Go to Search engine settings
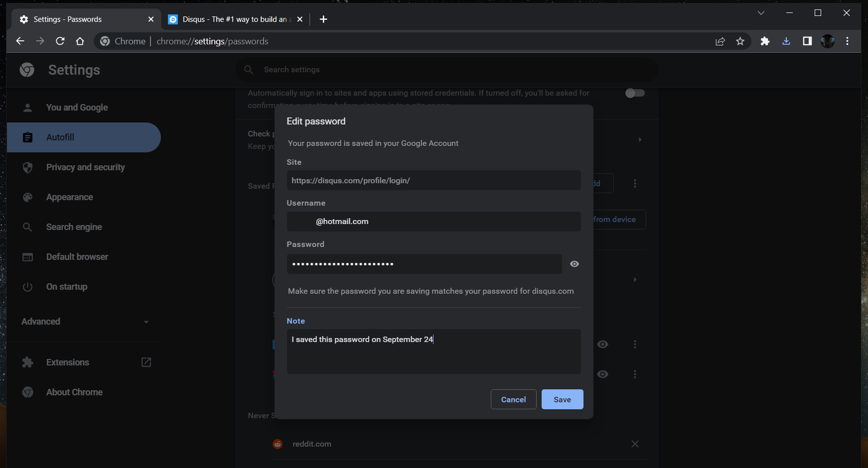This screenshot has height=468, width=868. coord(74,227)
